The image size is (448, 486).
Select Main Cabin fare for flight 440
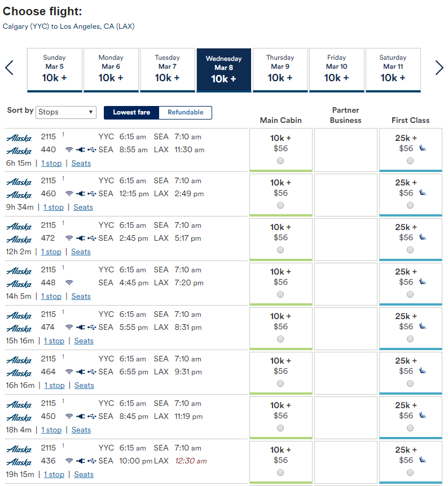280,161
